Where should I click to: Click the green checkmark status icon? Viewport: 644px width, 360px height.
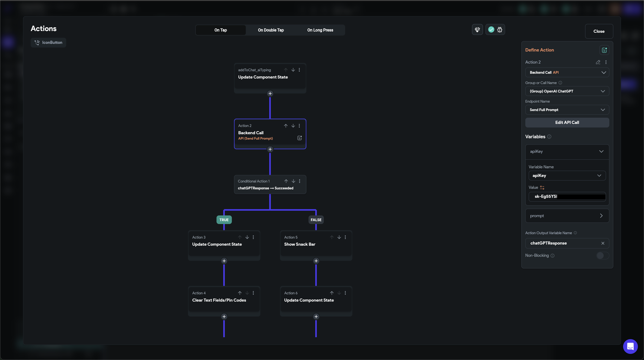click(491, 30)
